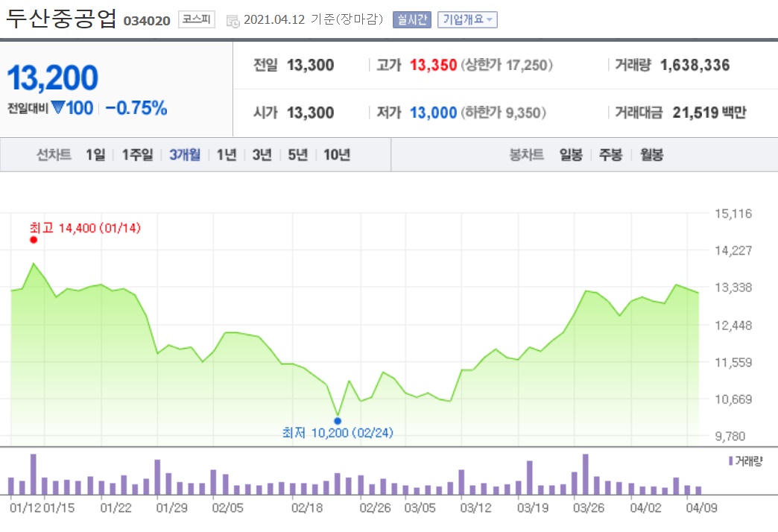Click the stock name 두산중공업
This screenshot has width=778, height=532.
(x=62, y=19)
